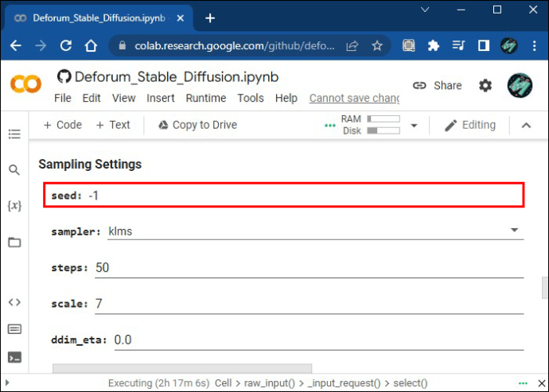Image resolution: width=549 pixels, height=392 pixels.
Task: Click the vertical scrollbar thumb
Action: 545,288
